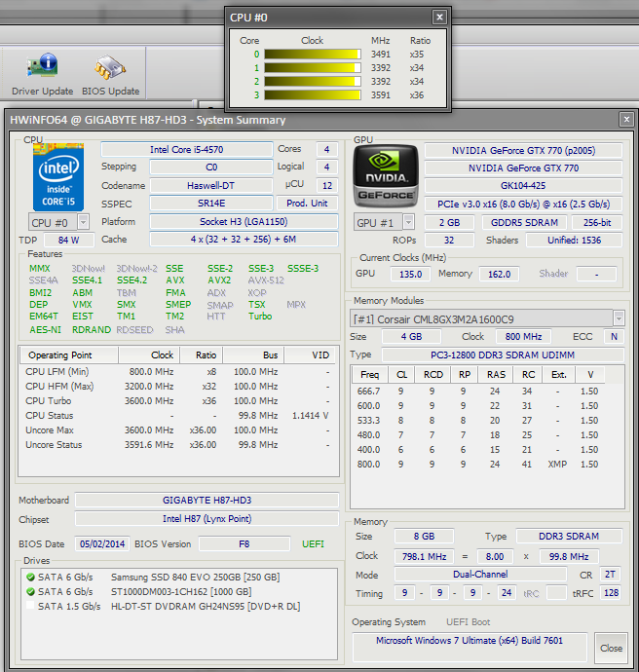The height and width of the screenshot is (672, 639).
Task: Click the 84 W TDP field
Action: pyautogui.click(x=69, y=240)
